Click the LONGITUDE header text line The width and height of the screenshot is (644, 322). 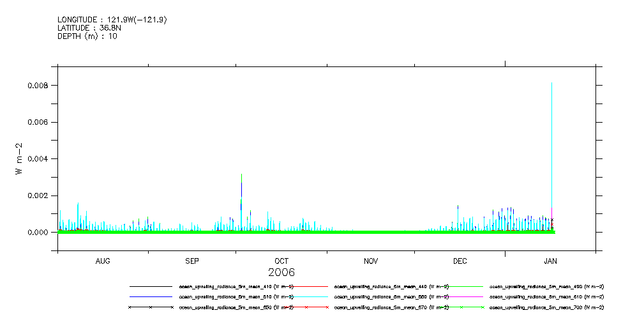(x=112, y=20)
